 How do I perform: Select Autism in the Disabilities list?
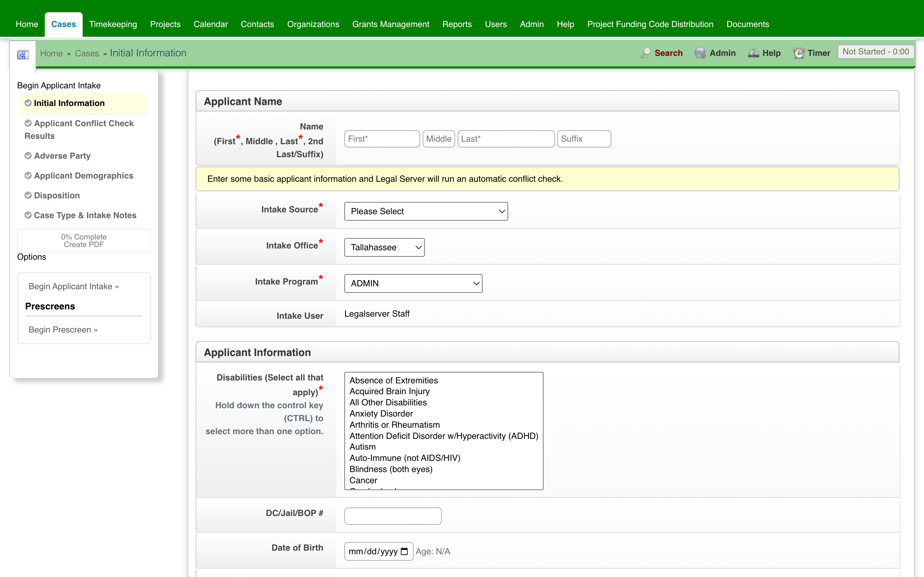(x=362, y=446)
